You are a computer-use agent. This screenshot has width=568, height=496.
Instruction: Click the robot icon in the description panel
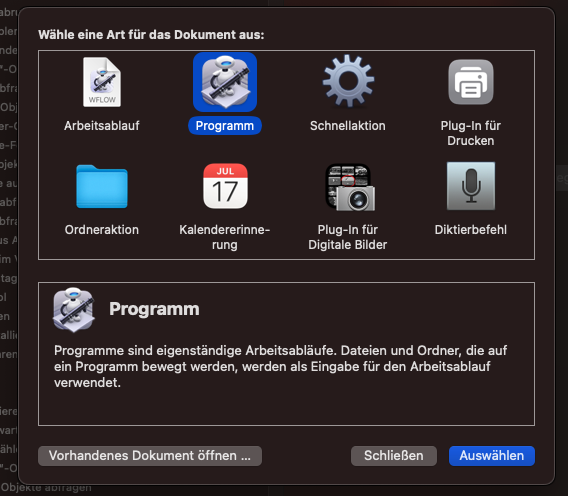(74, 310)
